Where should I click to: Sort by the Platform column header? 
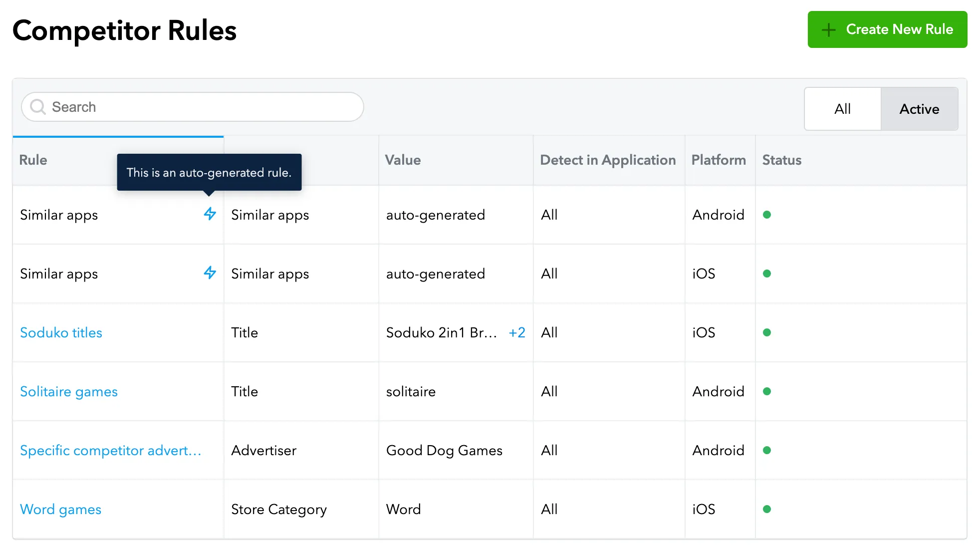(x=718, y=160)
